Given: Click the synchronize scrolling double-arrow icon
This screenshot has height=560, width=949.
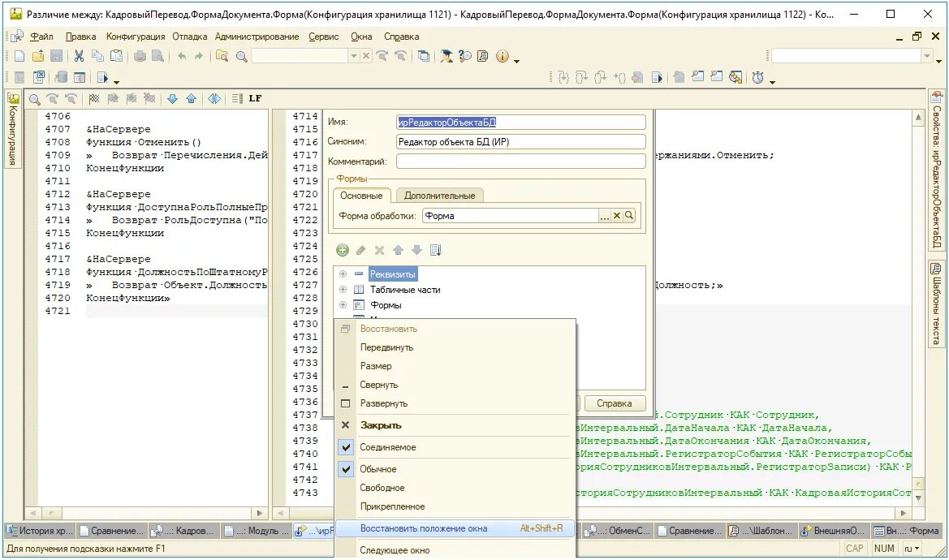Looking at the screenshot, I should coord(214,98).
